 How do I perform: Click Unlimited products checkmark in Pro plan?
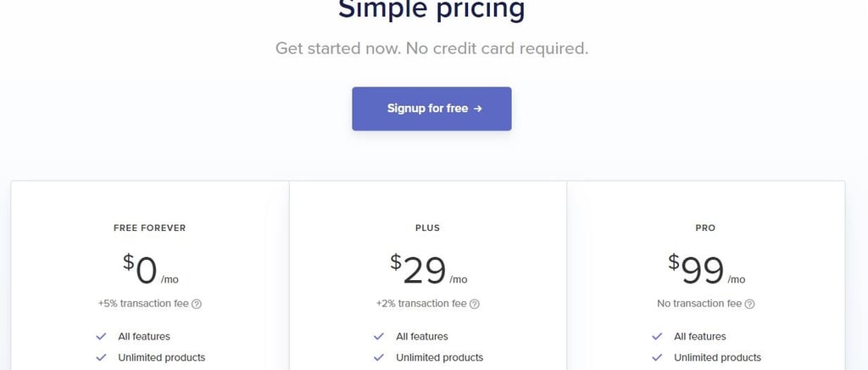click(657, 357)
